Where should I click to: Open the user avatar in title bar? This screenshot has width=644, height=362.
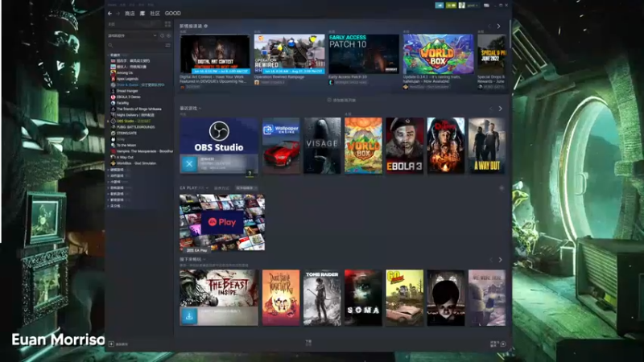pos(461,6)
